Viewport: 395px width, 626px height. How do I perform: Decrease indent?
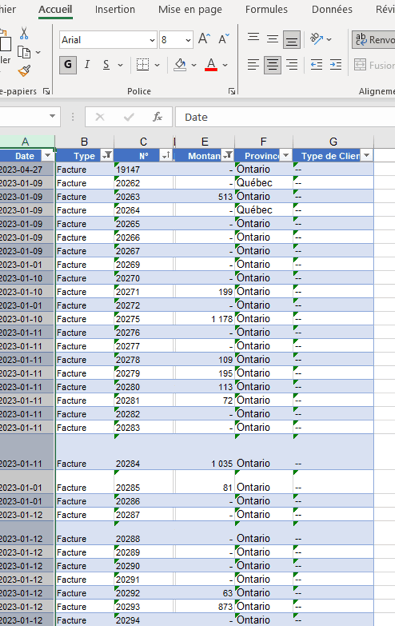tap(317, 65)
